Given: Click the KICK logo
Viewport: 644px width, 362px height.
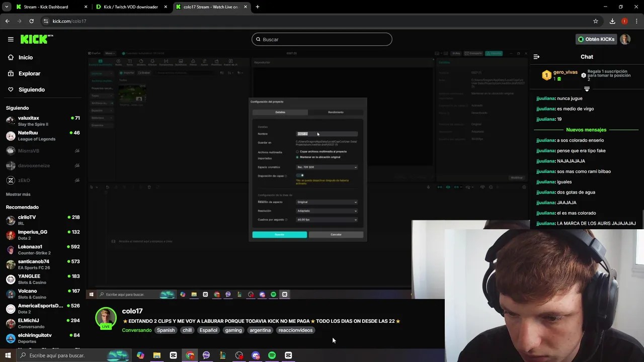Looking at the screenshot, I should coord(37,39).
